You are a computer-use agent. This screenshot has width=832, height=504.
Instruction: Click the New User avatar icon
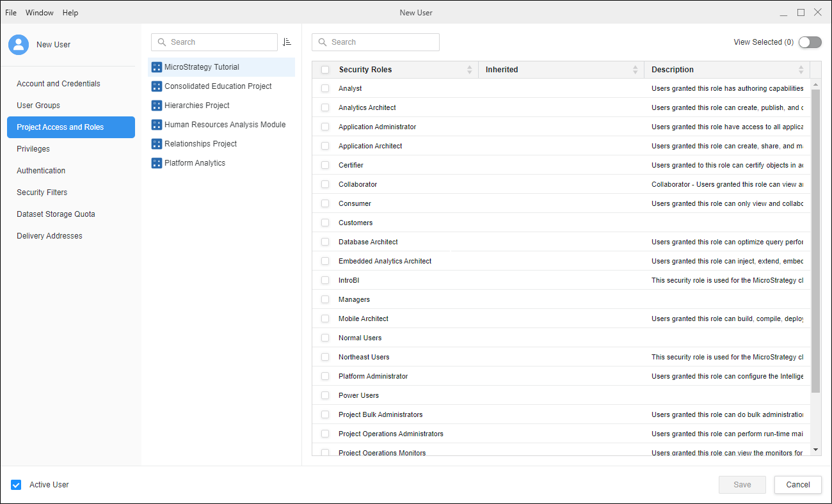[x=19, y=45]
